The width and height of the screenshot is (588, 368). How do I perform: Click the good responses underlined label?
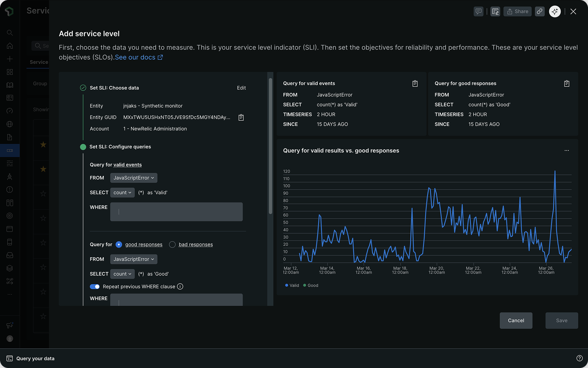click(x=144, y=245)
